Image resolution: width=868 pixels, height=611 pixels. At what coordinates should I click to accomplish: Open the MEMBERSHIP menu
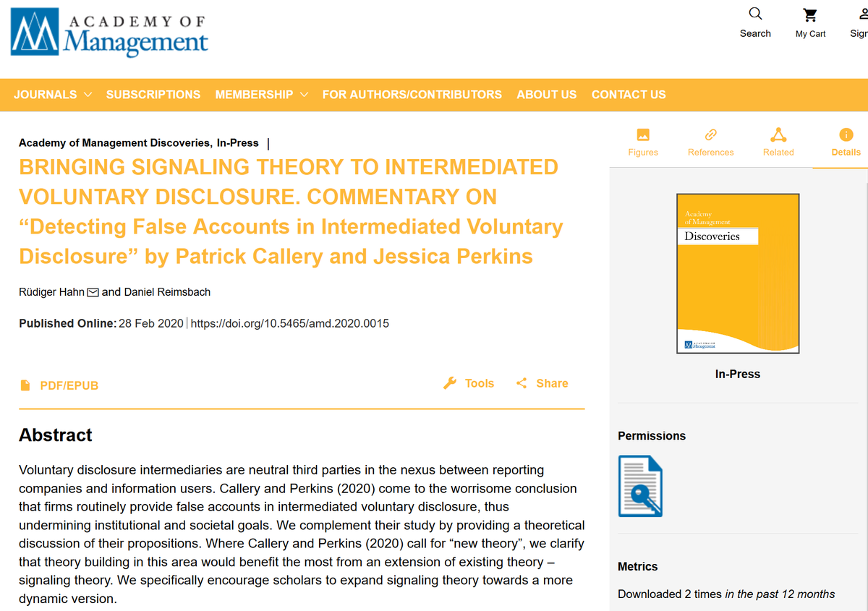click(254, 95)
